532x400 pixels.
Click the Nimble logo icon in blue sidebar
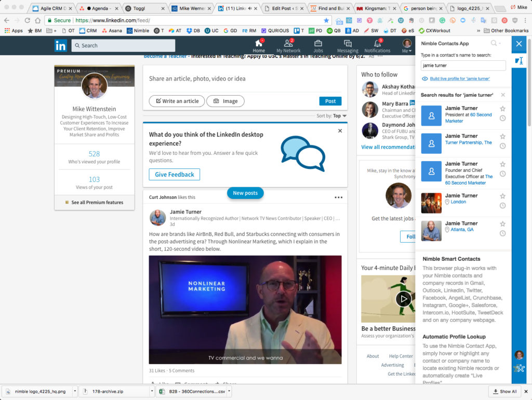(519, 368)
